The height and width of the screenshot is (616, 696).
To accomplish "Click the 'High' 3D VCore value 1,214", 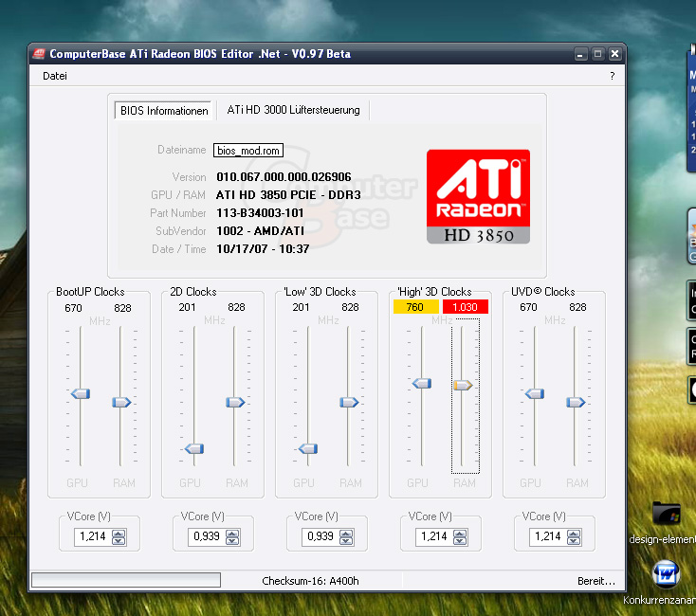I will click(434, 536).
